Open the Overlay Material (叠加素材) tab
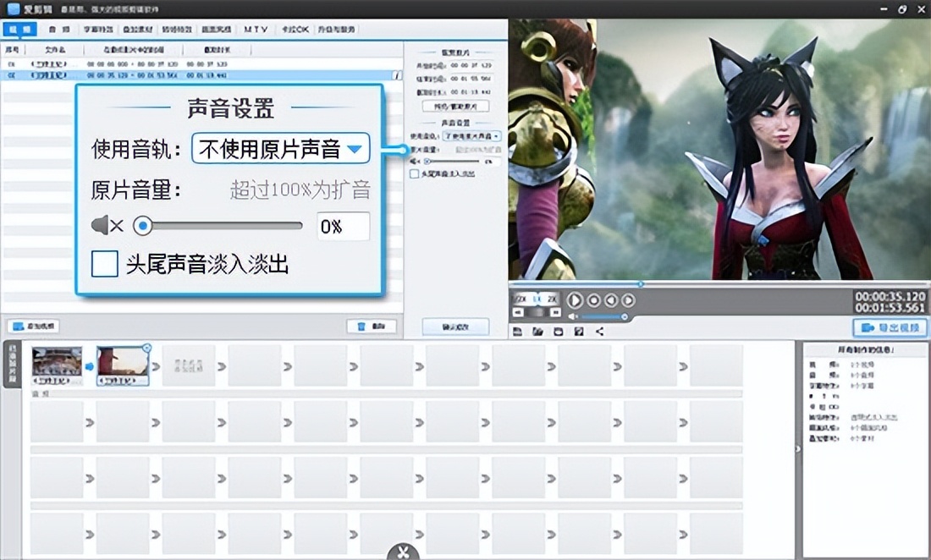Image resolution: width=931 pixels, height=560 pixels. (138, 29)
